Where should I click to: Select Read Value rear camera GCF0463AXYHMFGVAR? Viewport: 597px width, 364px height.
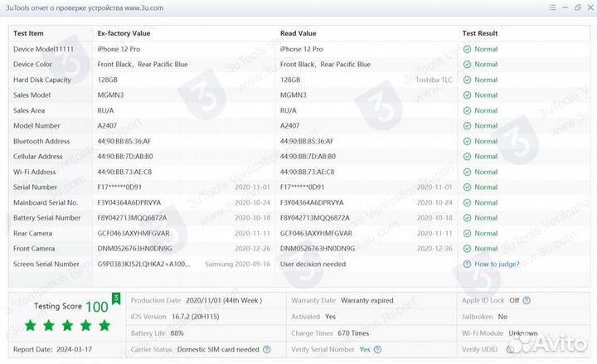[x=316, y=233]
